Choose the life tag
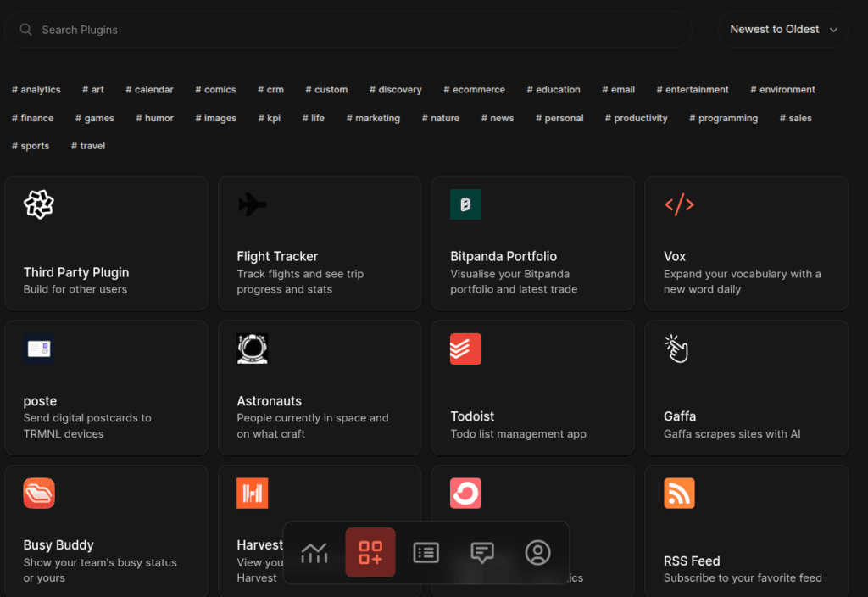 point(314,118)
